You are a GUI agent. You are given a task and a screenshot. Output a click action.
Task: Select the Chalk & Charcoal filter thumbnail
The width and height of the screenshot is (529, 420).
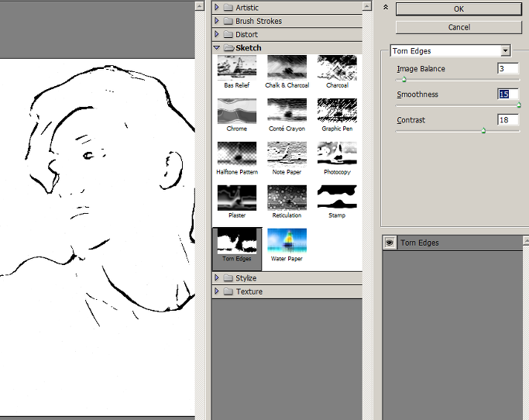pos(287,68)
